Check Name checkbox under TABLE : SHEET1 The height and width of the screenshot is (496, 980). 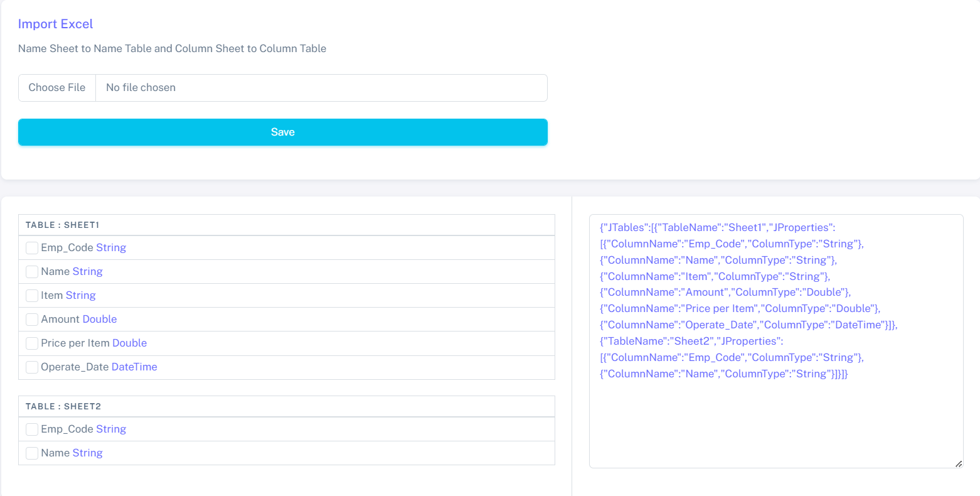(32, 272)
